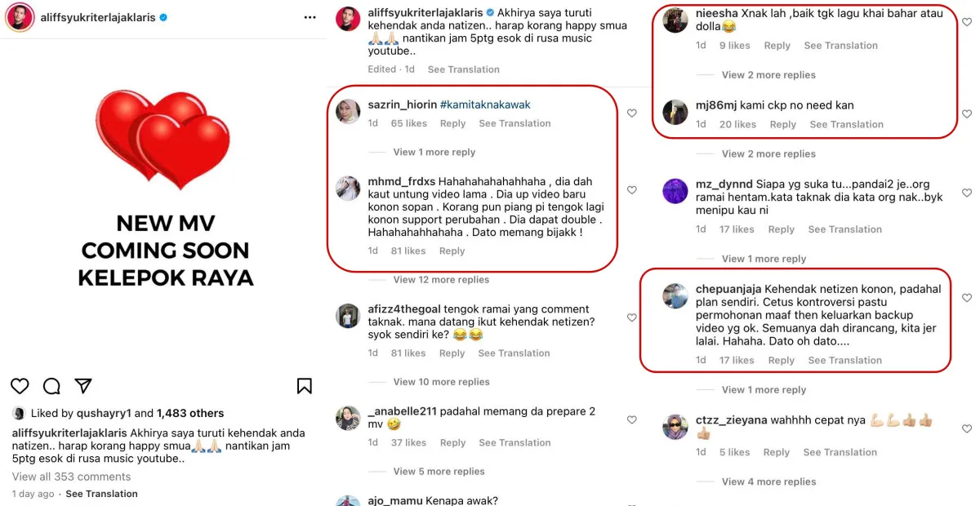
Task: Reply to mhmd_frdxs comment
Action: click(x=452, y=251)
